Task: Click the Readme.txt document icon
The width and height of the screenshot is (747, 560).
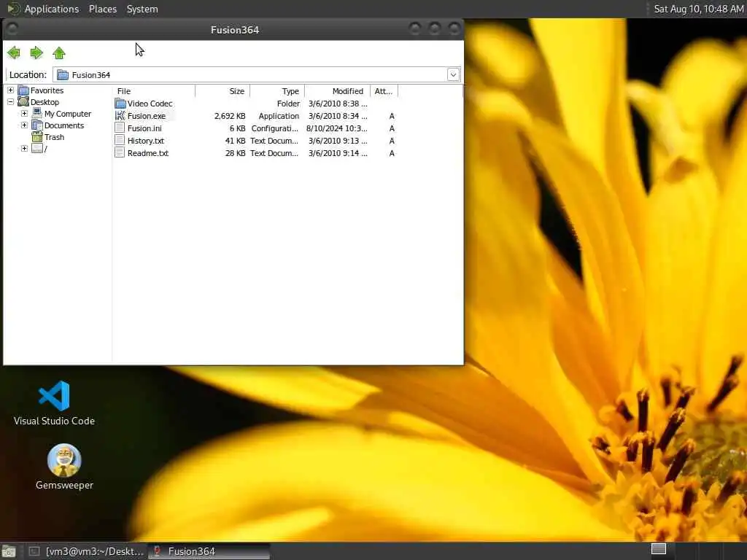Action: pos(120,153)
